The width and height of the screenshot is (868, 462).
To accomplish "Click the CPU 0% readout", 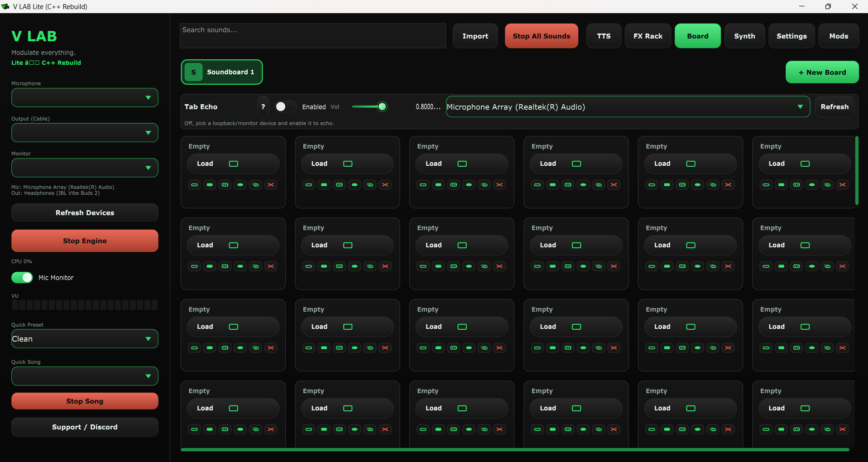I will click(x=22, y=261).
